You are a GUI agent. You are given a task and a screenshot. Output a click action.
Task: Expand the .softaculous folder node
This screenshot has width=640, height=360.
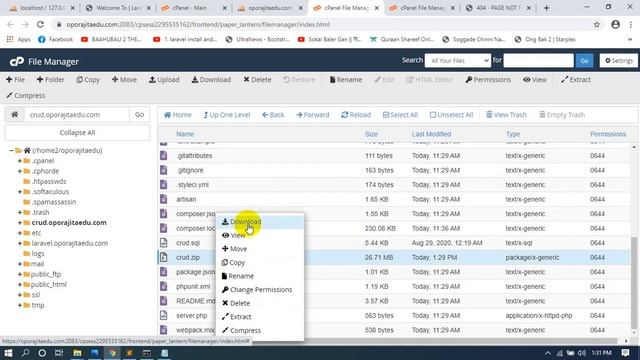point(20,191)
